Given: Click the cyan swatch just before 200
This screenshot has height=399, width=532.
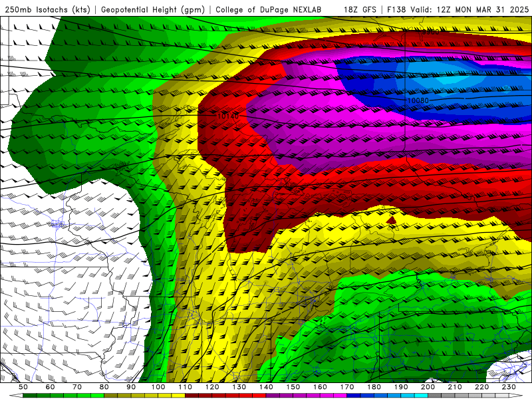Looking at the screenshot, I should [x=421, y=396].
